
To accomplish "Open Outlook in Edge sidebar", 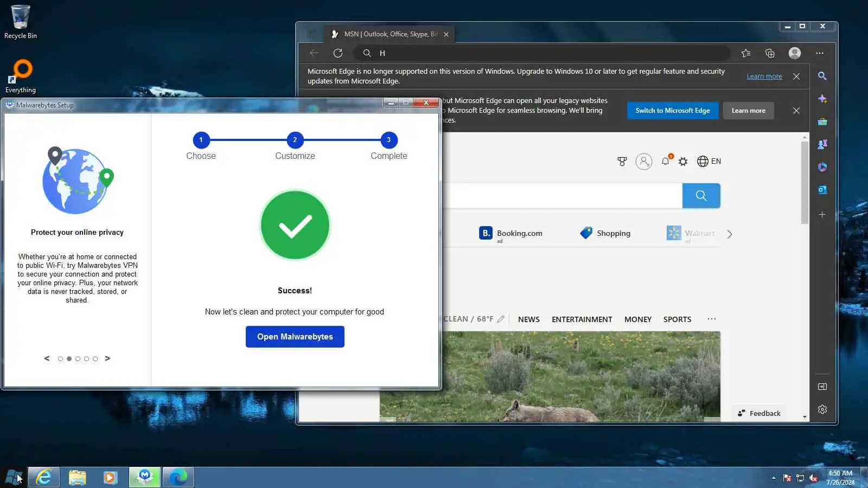I will tap(822, 190).
